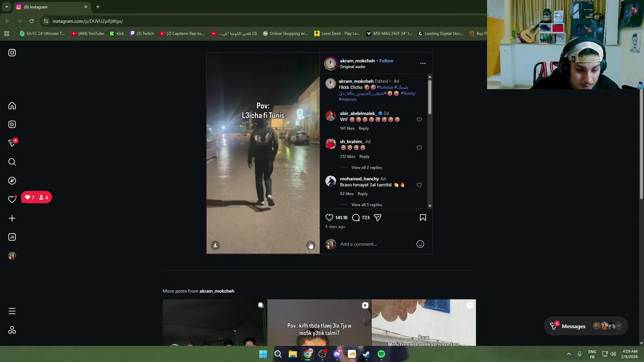Image resolution: width=644 pixels, height=362 pixels.
Task: Share the post with paper plane icon
Action: (377, 217)
